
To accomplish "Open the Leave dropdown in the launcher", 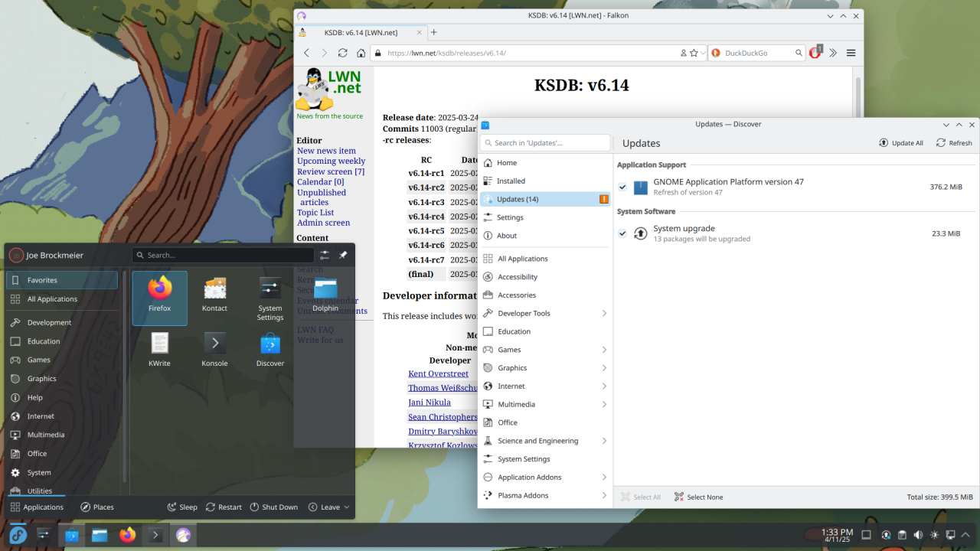I will tap(329, 507).
